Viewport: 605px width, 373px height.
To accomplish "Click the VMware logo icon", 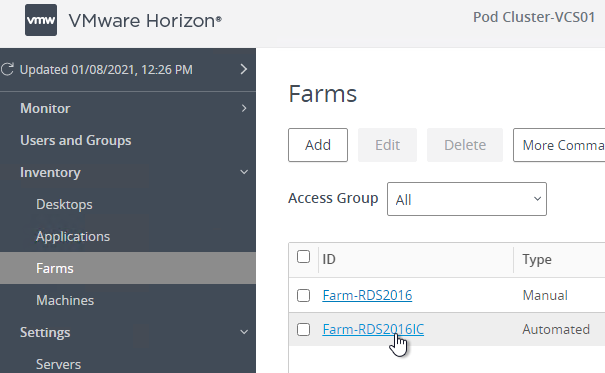I will coord(41,20).
